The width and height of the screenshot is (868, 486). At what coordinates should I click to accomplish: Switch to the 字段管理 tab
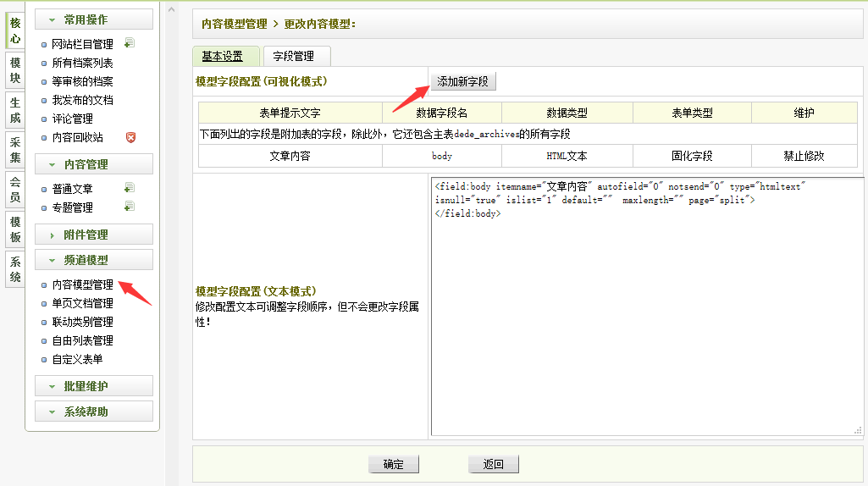tap(293, 56)
